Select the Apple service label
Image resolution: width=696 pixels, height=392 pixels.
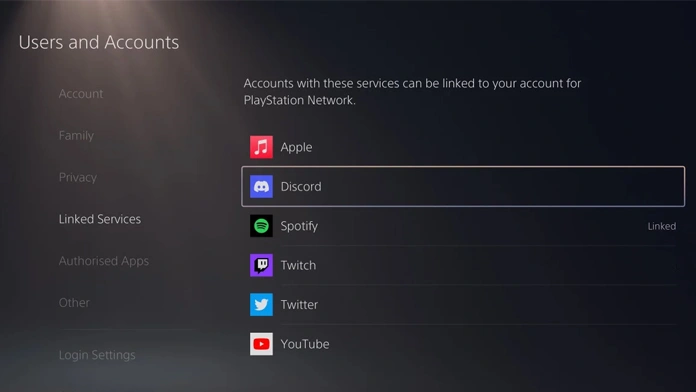tap(296, 147)
